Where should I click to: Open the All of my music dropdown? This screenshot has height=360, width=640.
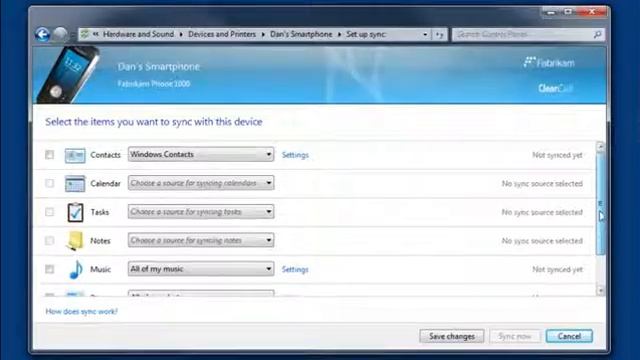pos(201,269)
